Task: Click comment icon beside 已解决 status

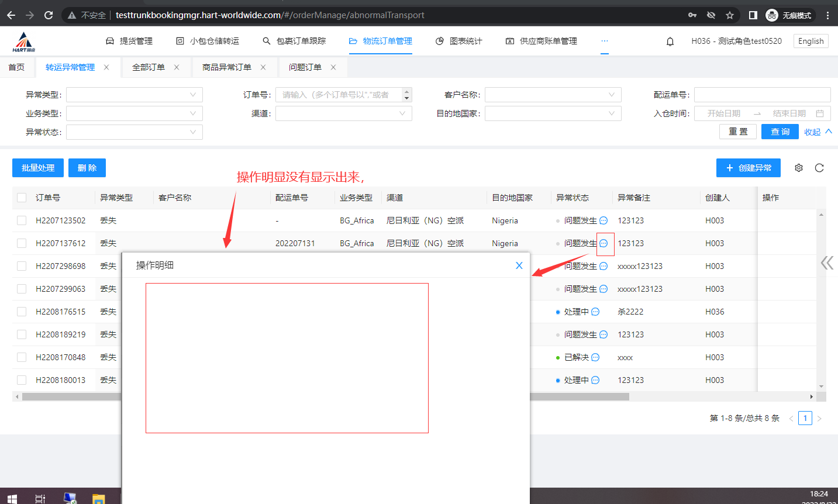Action: (x=595, y=357)
